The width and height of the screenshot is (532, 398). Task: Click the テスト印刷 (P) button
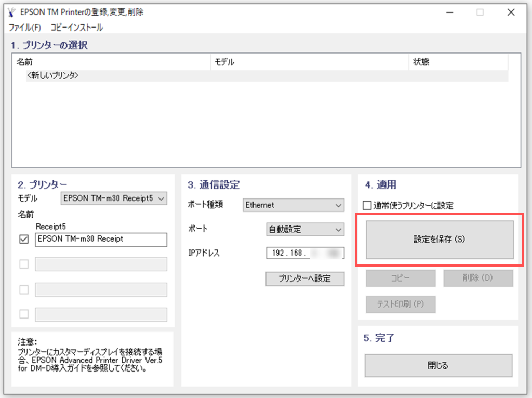[x=401, y=304]
